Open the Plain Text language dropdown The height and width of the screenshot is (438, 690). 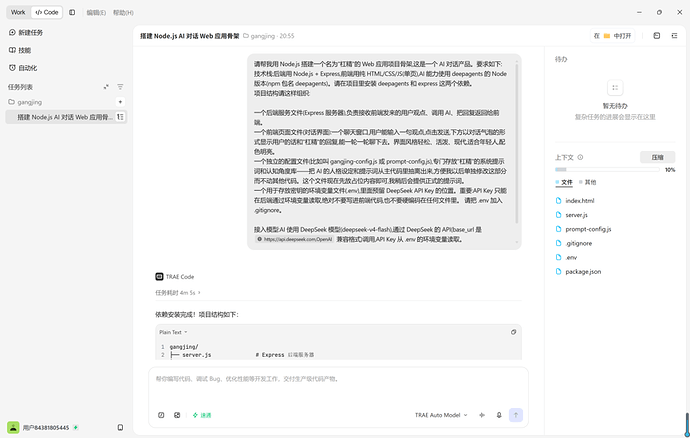pos(173,332)
